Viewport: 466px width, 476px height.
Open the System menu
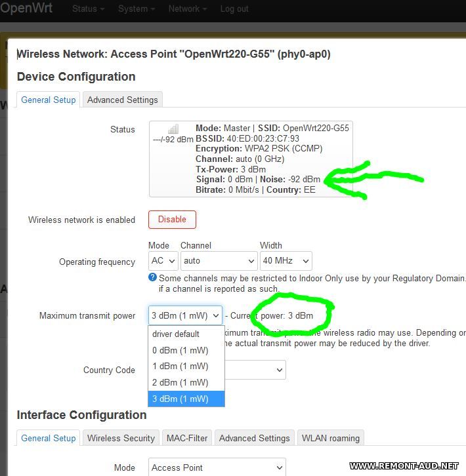point(137,9)
